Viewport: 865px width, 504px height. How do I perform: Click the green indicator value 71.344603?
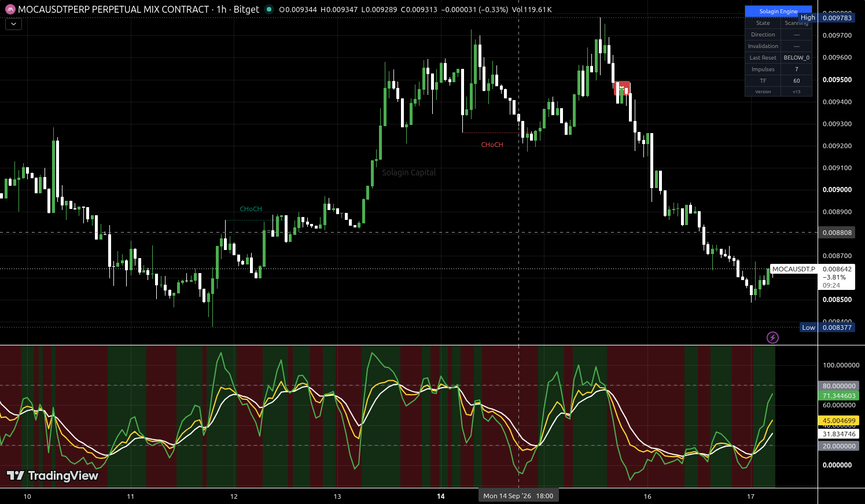click(x=838, y=396)
